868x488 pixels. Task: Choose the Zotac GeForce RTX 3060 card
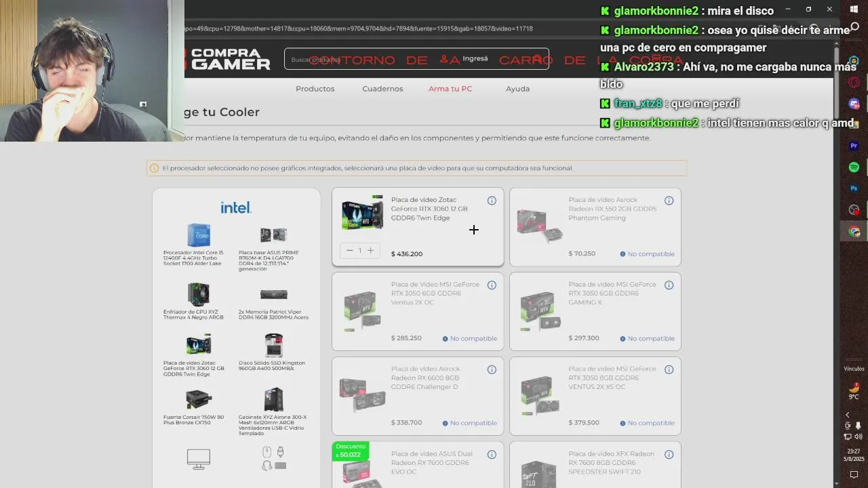coord(418,226)
